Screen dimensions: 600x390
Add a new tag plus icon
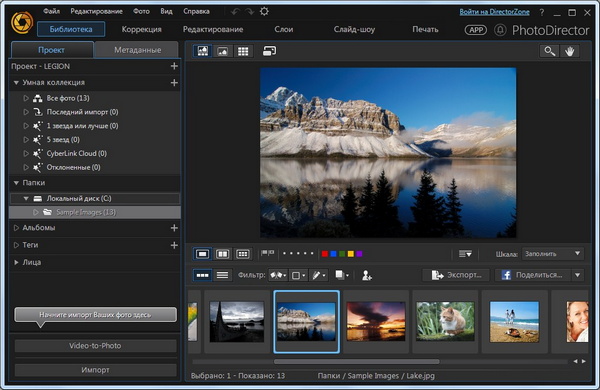(174, 245)
